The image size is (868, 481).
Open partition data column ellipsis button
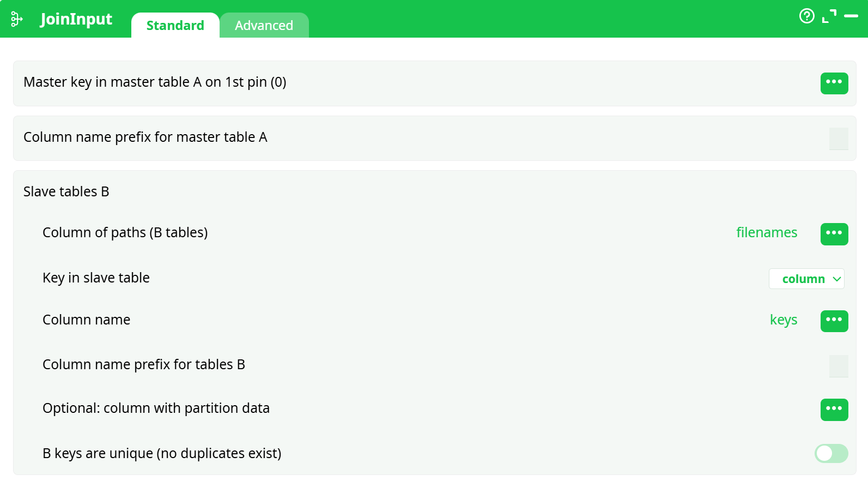click(x=834, y=410)
